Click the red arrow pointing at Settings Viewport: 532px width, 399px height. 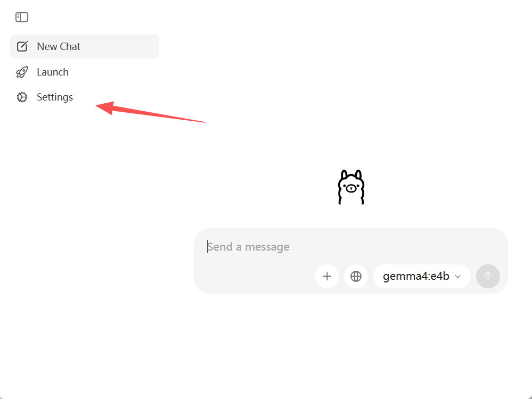click(150, 112)
